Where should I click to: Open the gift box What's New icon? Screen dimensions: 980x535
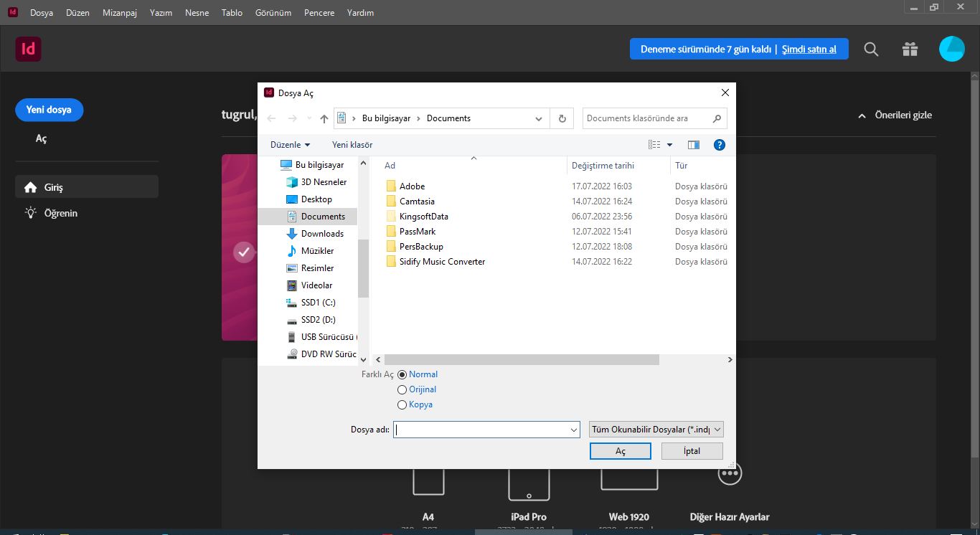click(910, 49)
